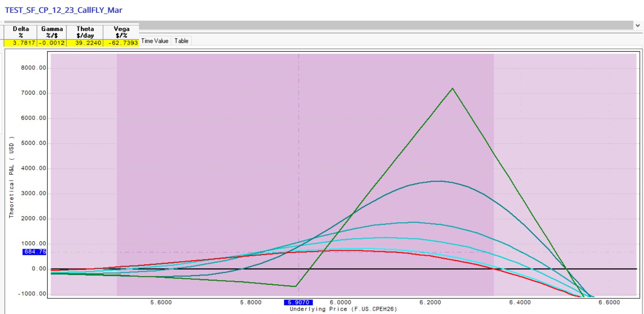Click the 6.0000 x-axis label
Image resolution: width=644 pixels, height=314 pixels.
341,302
